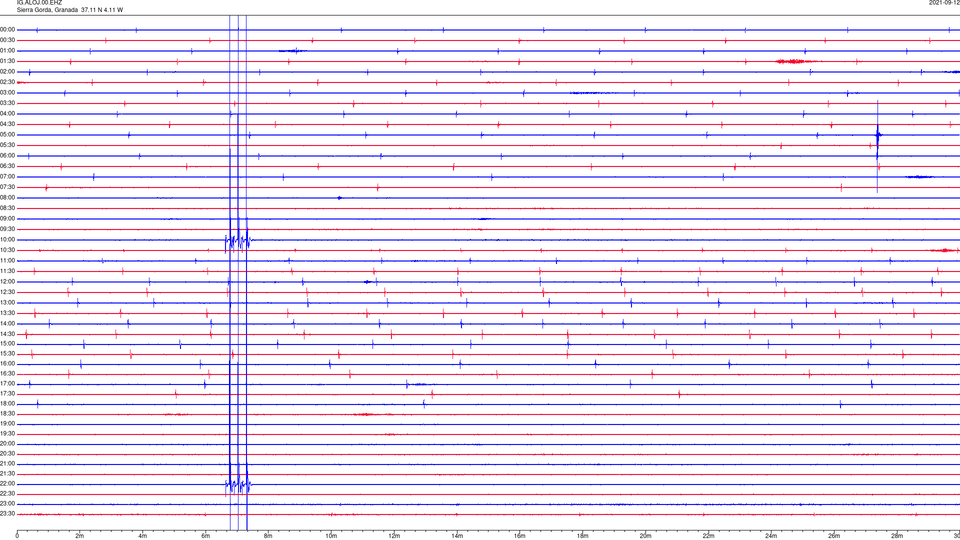Select the 23:00 trace time label
Image resolution: width=960 pixels, height=540 pixels.
8,504
